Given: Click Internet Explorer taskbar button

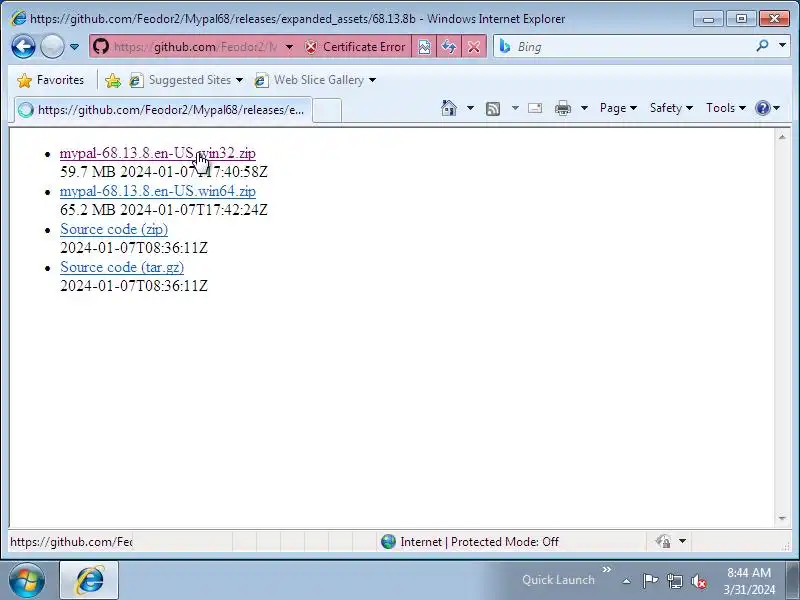Looking at the screenshot, I should pos(89,581).
